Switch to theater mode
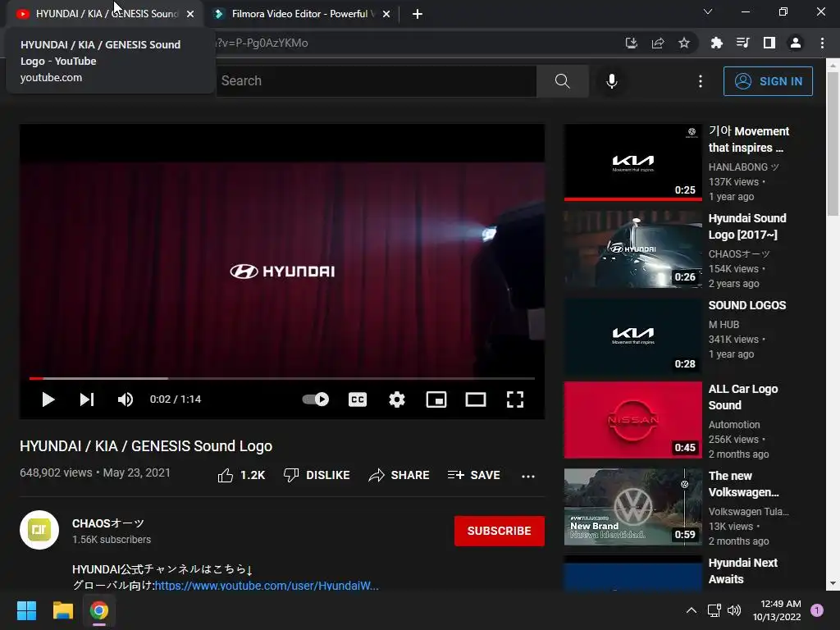840x630 pixels. click(x=476, y=399)
